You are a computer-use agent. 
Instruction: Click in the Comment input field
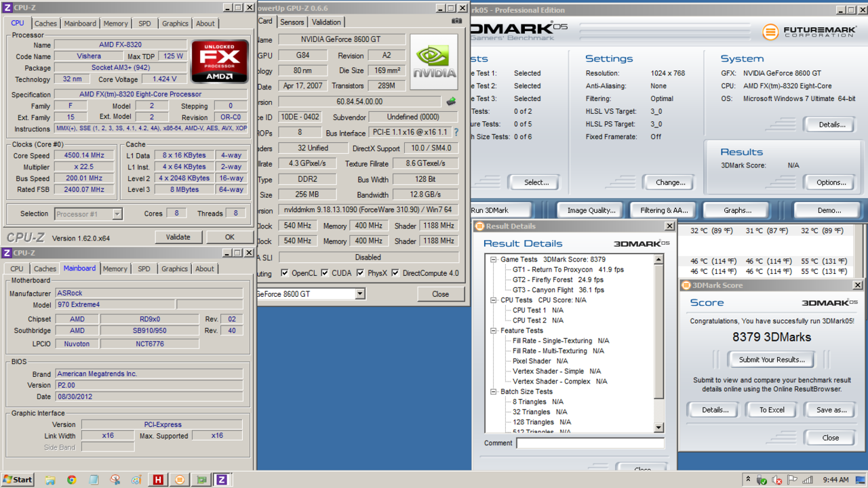[x=590, y=443]
